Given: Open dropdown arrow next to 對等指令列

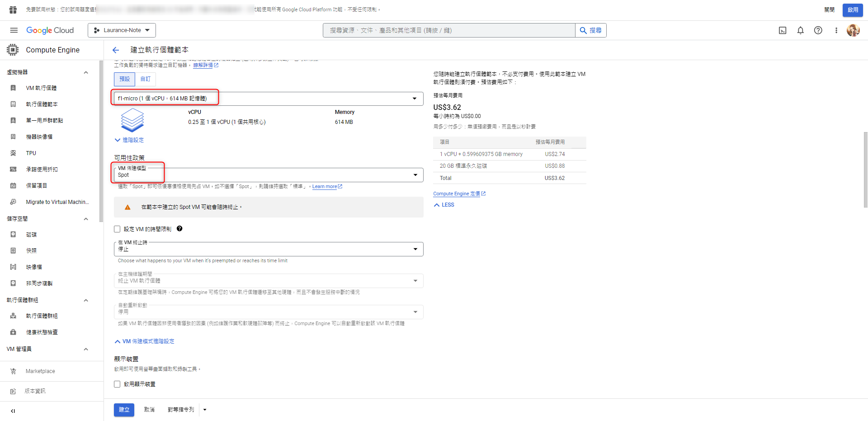Looking at the screenshot, I should [x=205, y=410].
